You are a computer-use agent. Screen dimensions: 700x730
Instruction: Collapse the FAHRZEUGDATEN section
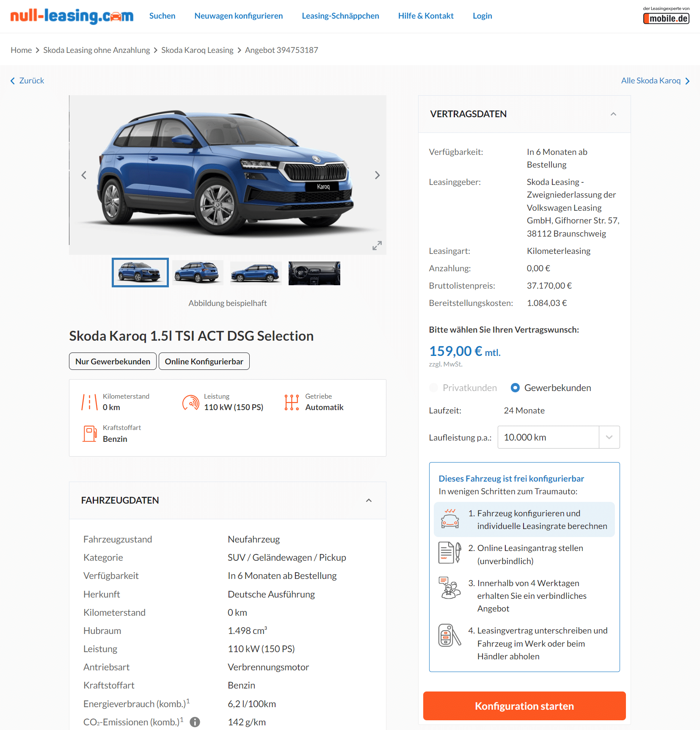(369, 500)
